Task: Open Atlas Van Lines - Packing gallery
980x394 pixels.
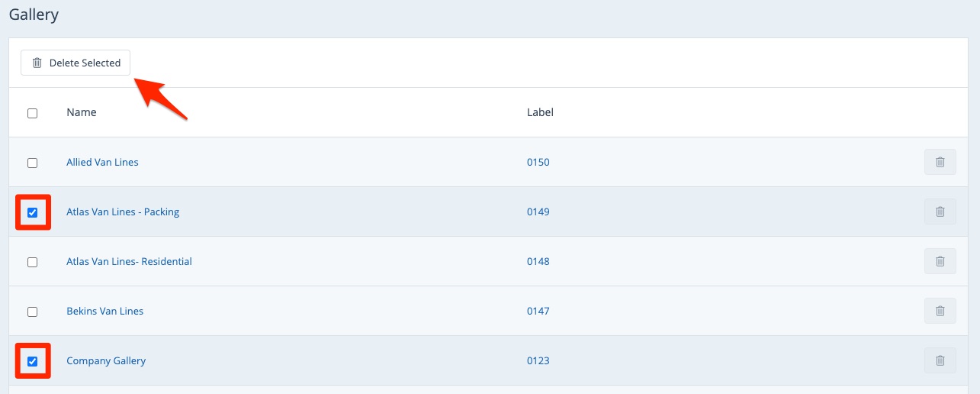Action: tap(123, 212)
